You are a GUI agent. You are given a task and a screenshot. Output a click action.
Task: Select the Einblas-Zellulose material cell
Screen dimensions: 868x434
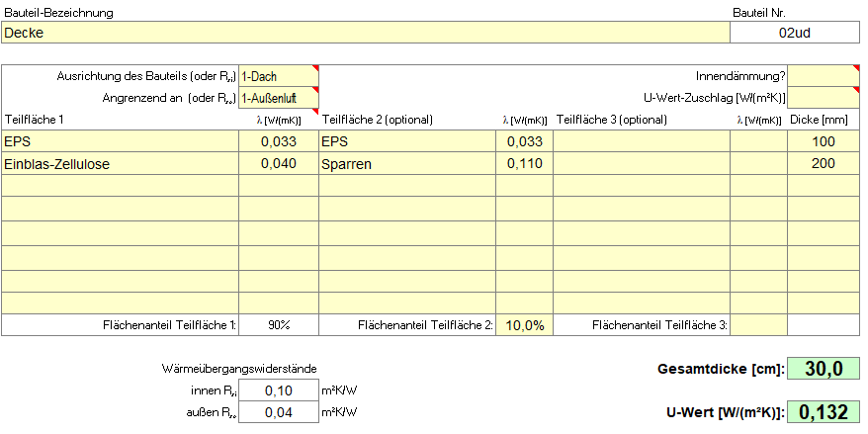point(121,163)
